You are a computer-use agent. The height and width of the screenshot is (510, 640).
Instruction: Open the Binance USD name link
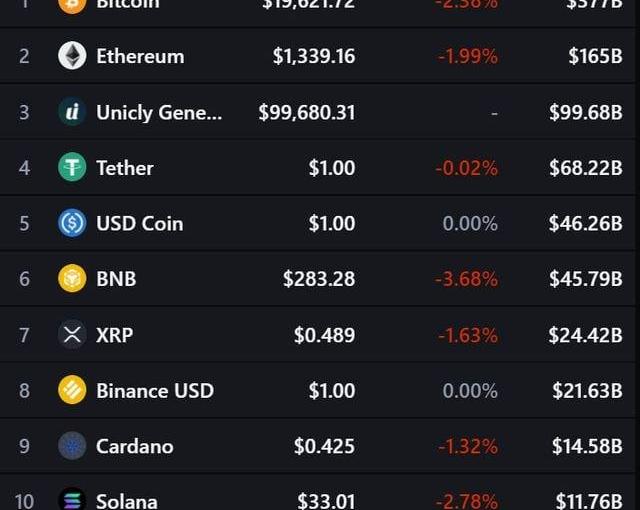[x=155, y=391]
